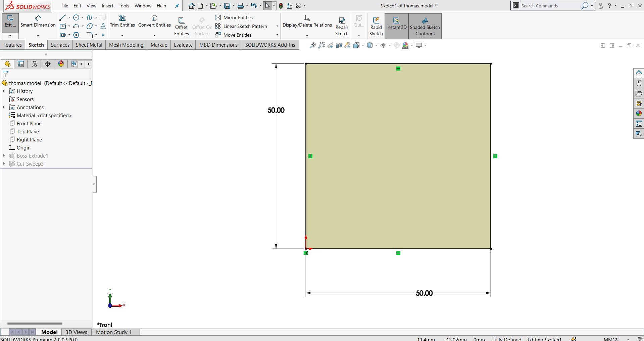Click the Trim Entities tool
The width and height of the screenshot is (644, 341).
tap(122, 22)
